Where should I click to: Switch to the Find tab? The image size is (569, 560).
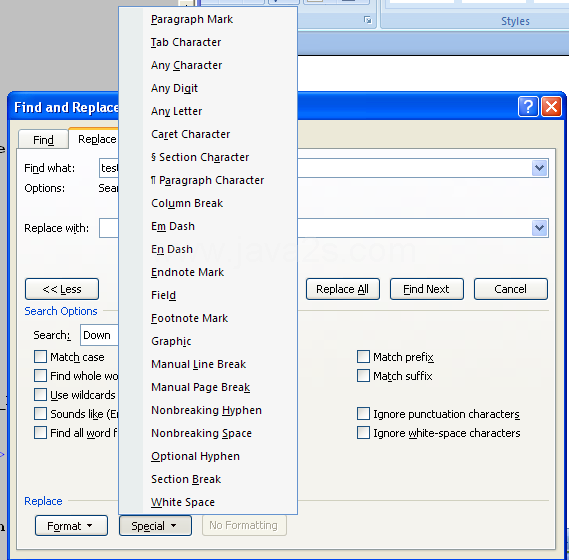(x=43, y=139)
